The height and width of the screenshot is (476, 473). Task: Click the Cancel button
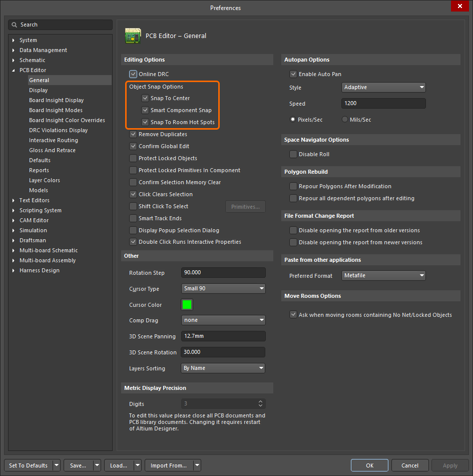(410, 465)
